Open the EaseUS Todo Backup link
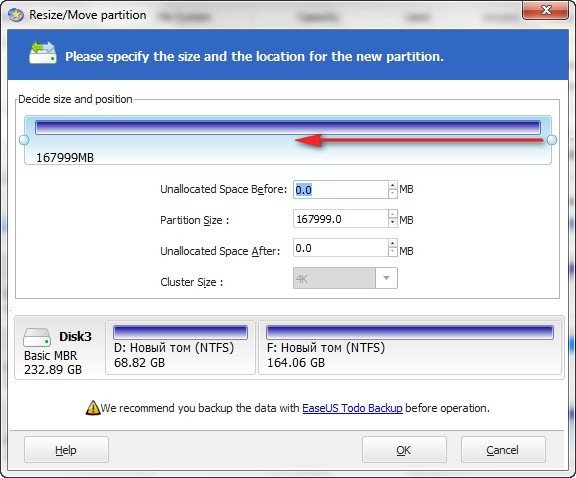 coord(352,408)
